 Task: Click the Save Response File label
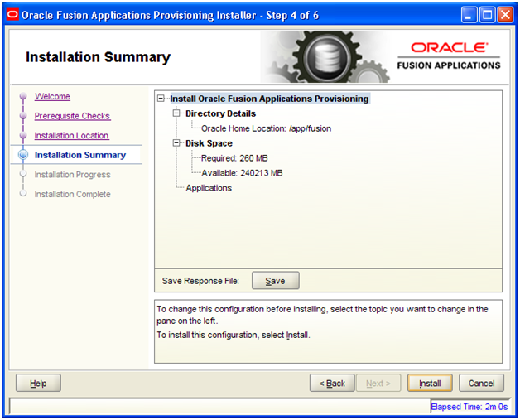[200, 281]
